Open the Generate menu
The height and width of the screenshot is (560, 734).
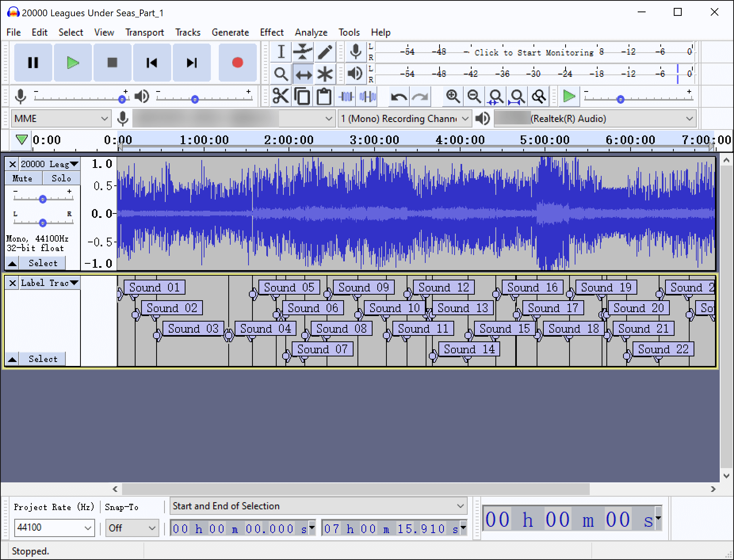click(230, 32)
